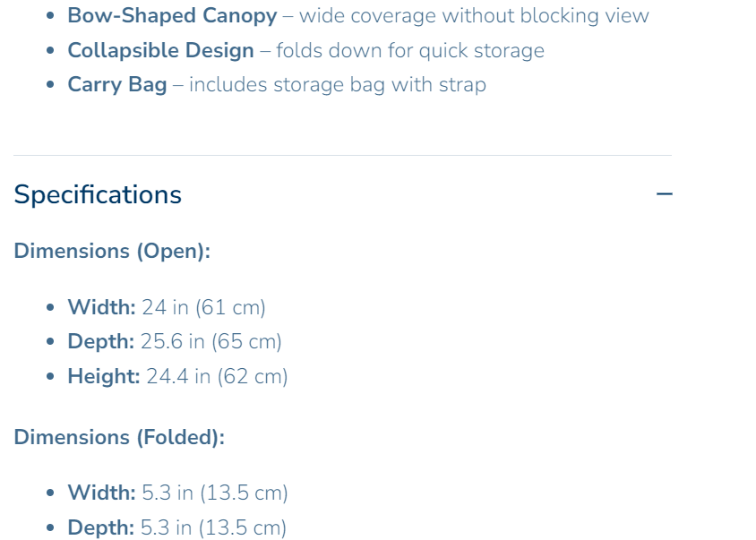Click the Depth label under Dimensions (Open)

click(x=100, y=341)
